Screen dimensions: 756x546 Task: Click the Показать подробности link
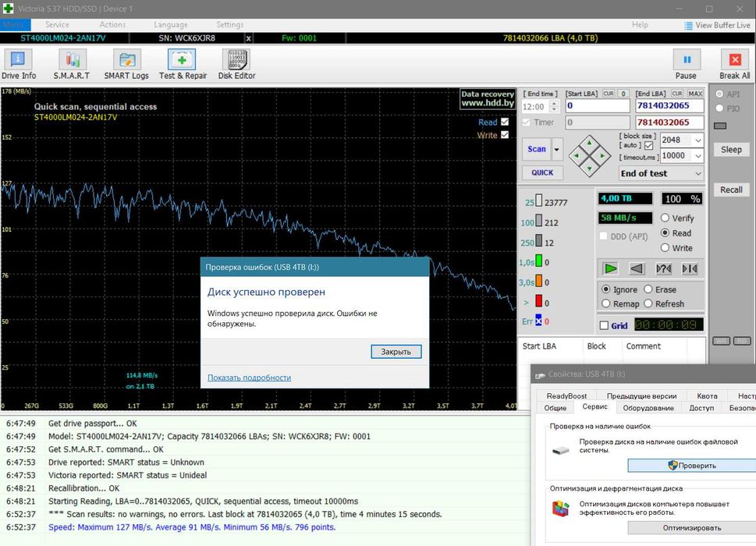click(x=249, y=378)
